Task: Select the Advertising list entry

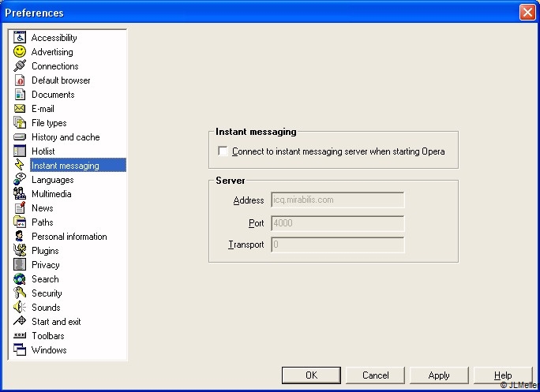Action: point(52,52)
